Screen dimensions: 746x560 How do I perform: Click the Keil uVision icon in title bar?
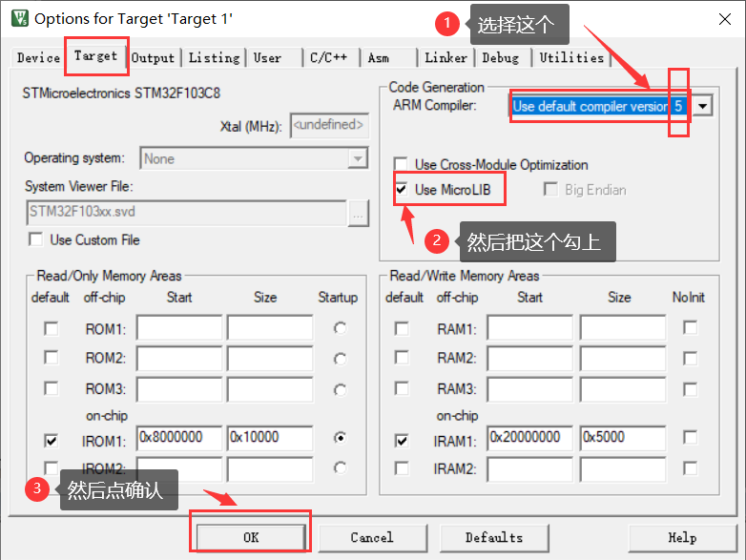[x=20, y=18]
